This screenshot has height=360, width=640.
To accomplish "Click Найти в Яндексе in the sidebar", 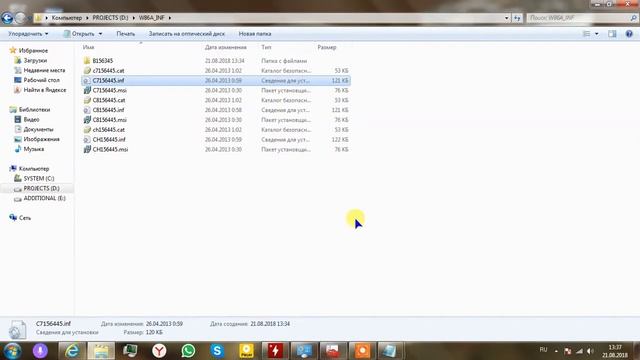I will (x=44, y=90).
